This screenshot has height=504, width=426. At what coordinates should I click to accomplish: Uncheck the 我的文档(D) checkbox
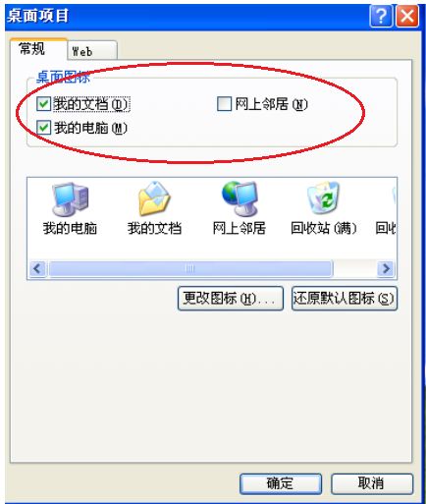click(x=43, y=104)
